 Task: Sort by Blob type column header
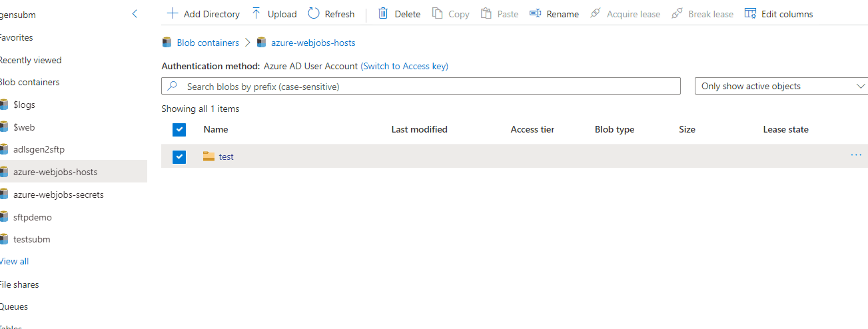615,129
